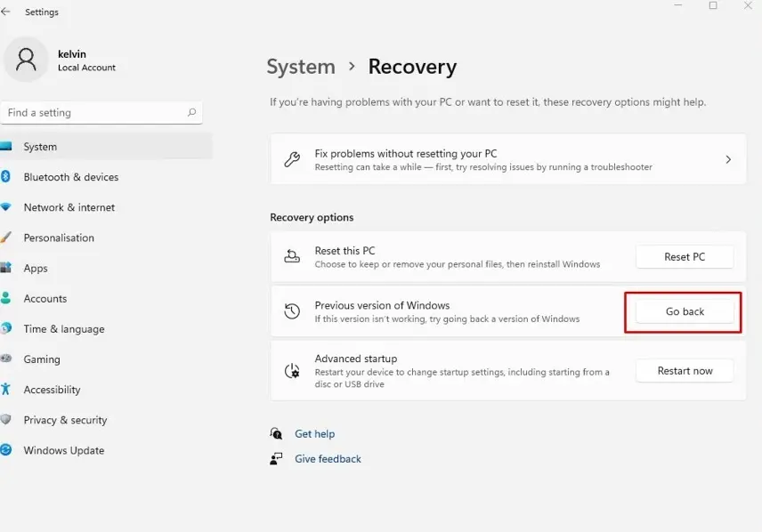Click the System breadcrumb link
Screen dimensions: 762x532
click(301, 67)
